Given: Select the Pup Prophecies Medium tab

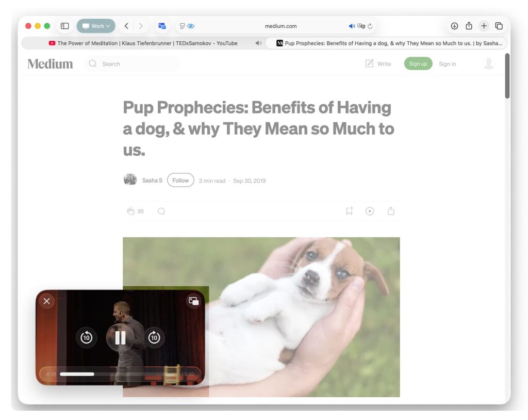Looking at the screenshot, I should [x=387, y=43].
